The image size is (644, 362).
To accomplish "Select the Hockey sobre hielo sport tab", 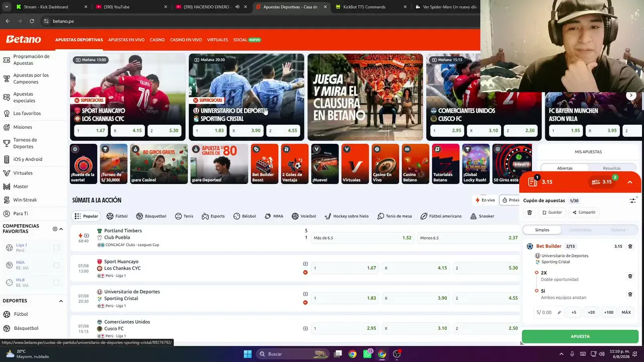I will (346, 216).
